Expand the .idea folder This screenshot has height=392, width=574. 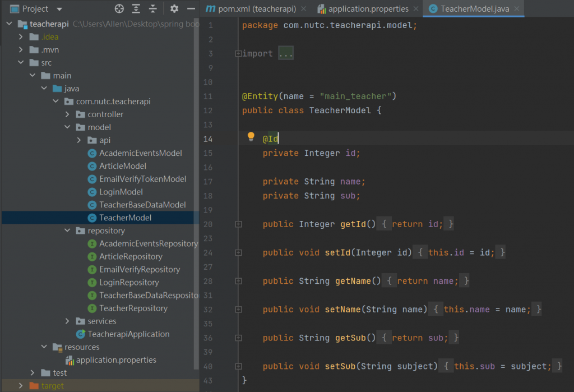pos(21,36)
